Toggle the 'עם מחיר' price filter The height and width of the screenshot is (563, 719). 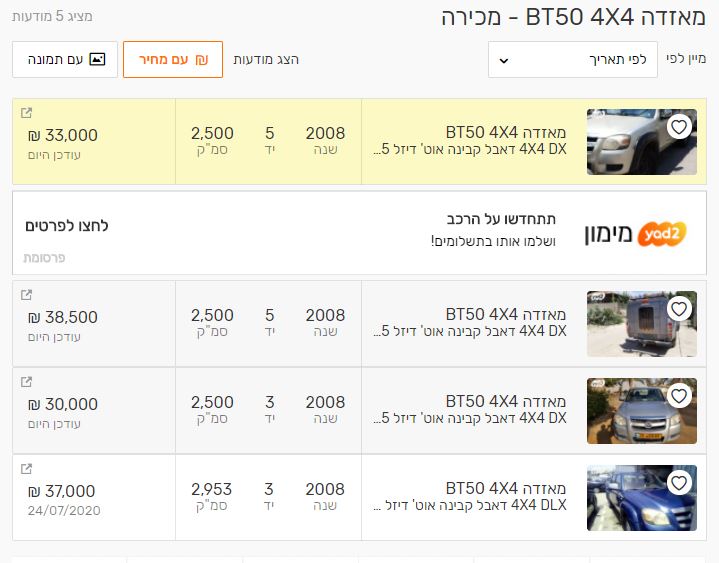pos(173,59)
